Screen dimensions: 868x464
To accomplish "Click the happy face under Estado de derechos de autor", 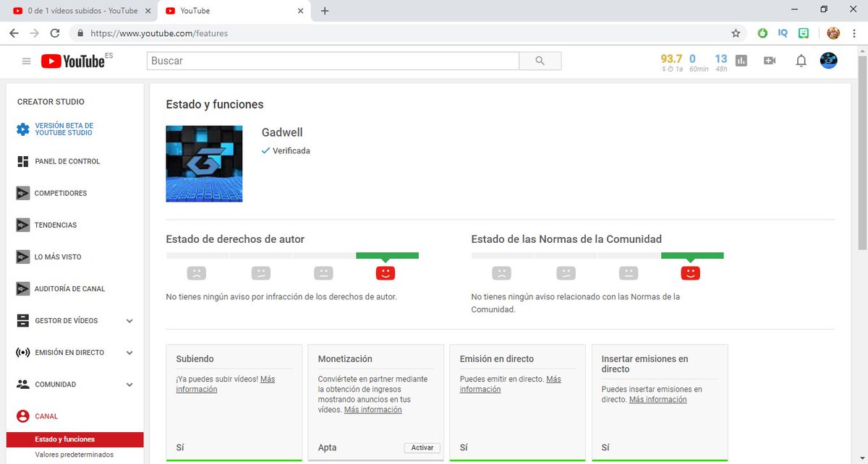I will click(x=386, y=272).
